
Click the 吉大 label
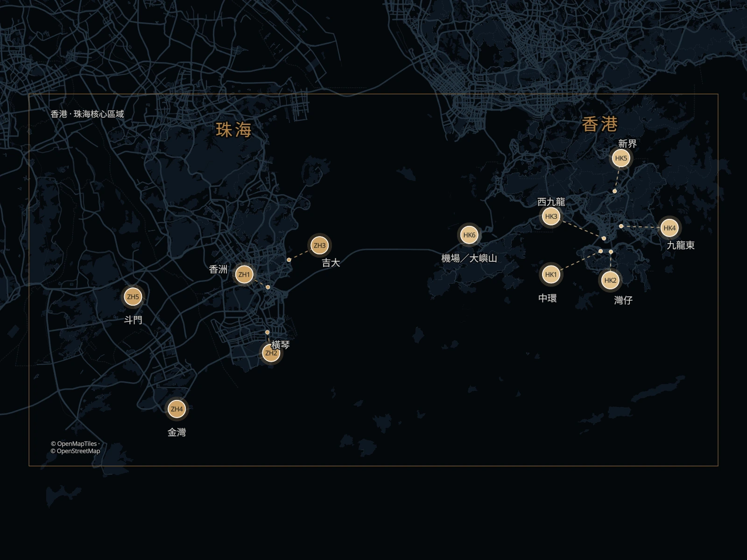pos(331,263)
